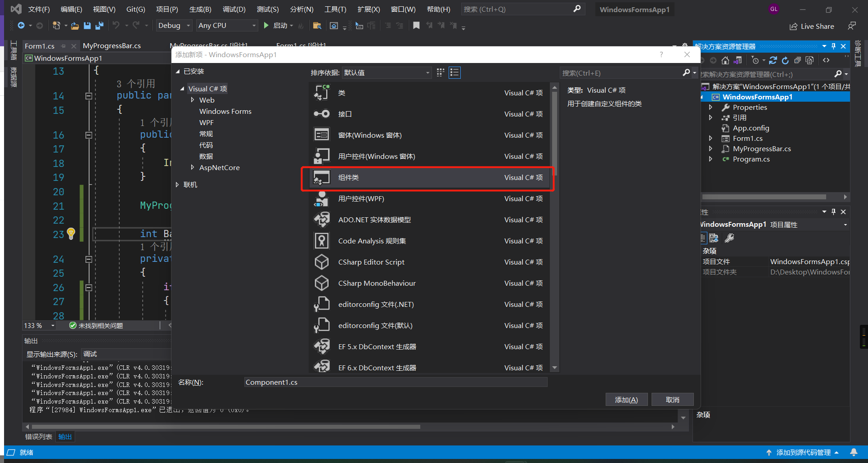868x463 pixels.
Task: Click View Code icon in Solution Explorer
Action: [826, 60]
